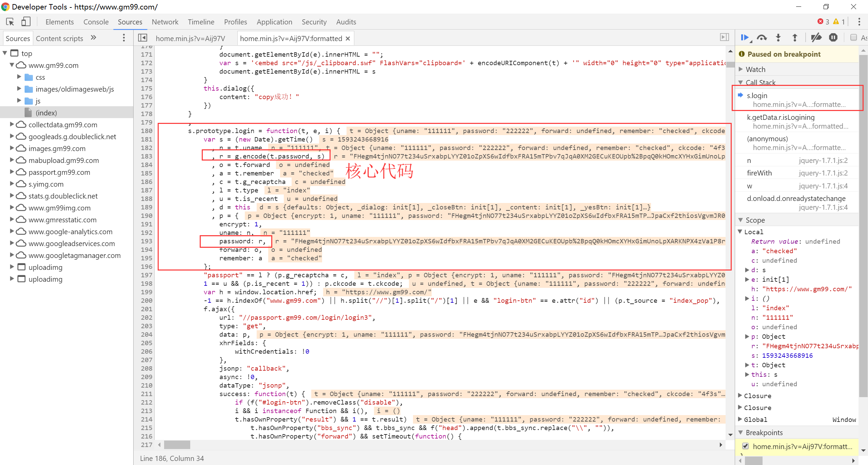868x465 pixels.
Task: Uncheck the home.min.js breakpoint checkbox
Action: coord(745,446)
